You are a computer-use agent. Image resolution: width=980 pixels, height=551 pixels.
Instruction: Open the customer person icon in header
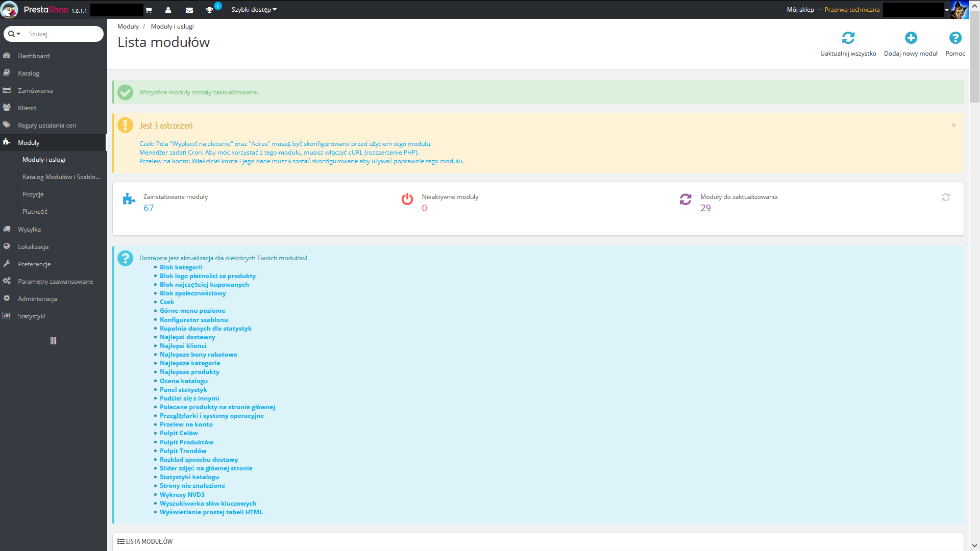click(x=168, y=10)
